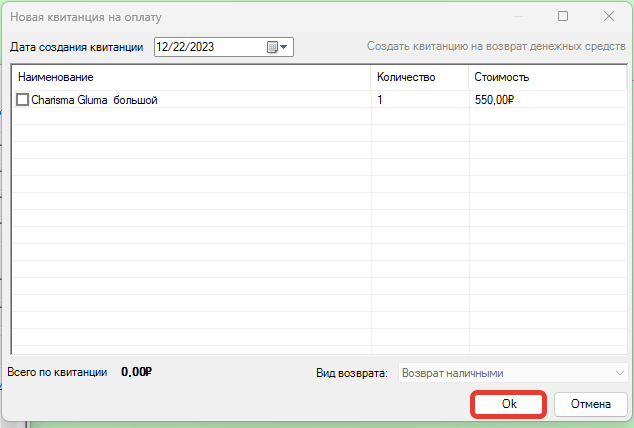Click the Новая квитанция на оплату title bar

point(250,16)
